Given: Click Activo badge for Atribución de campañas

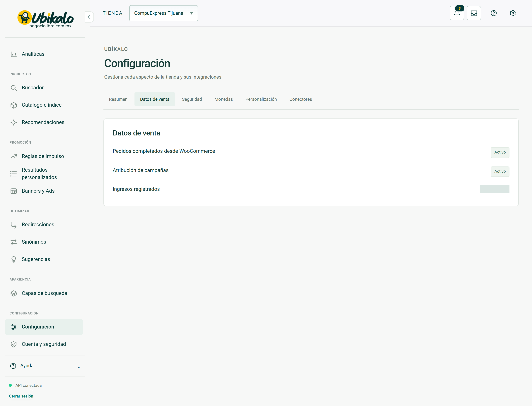Looking at the screenshot, I should [x=500, y=171].
